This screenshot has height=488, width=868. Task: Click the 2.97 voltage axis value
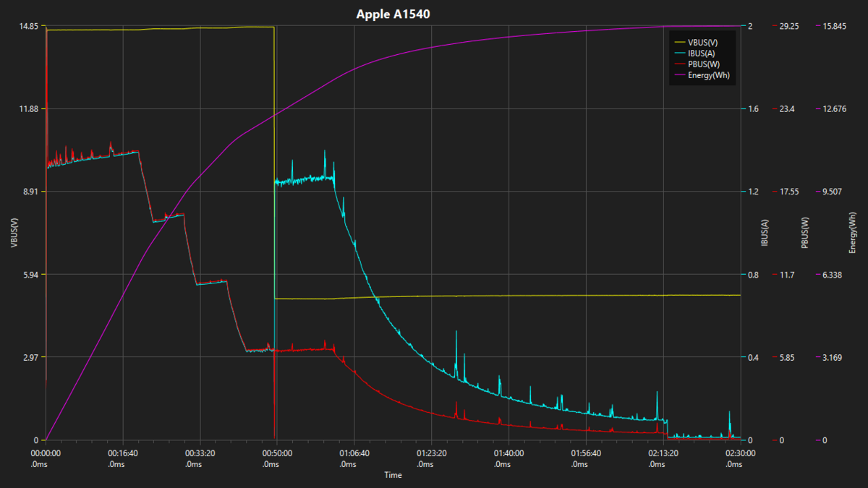(x=30, y=357)
